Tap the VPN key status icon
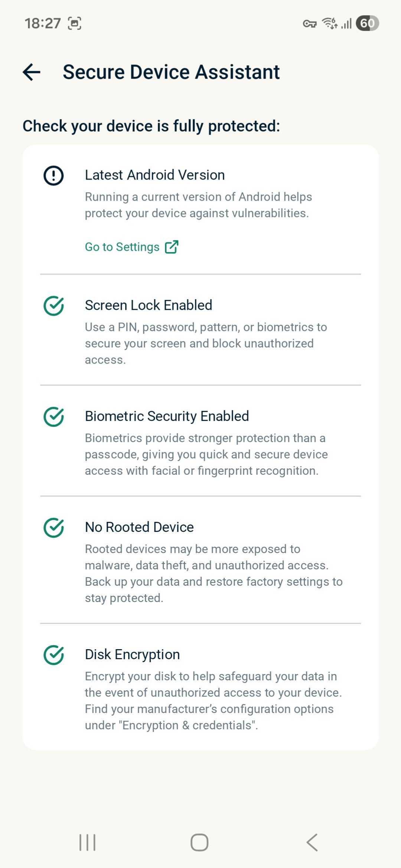The image size is (401, 868). point(309,24)
